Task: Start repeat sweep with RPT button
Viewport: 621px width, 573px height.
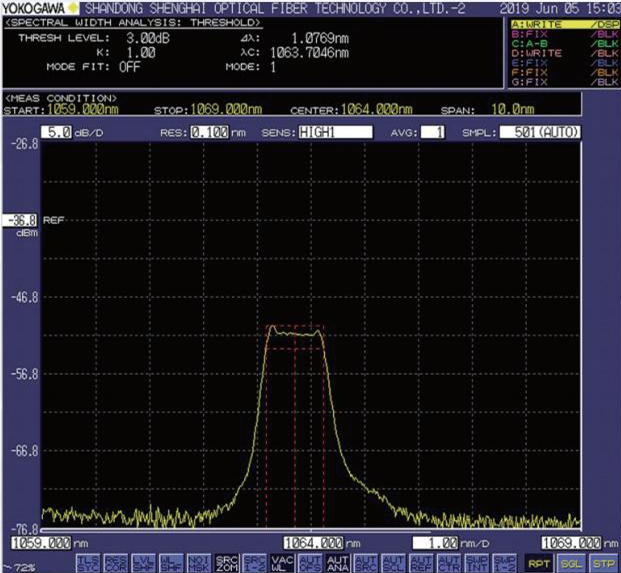Action: pos(539,563)
